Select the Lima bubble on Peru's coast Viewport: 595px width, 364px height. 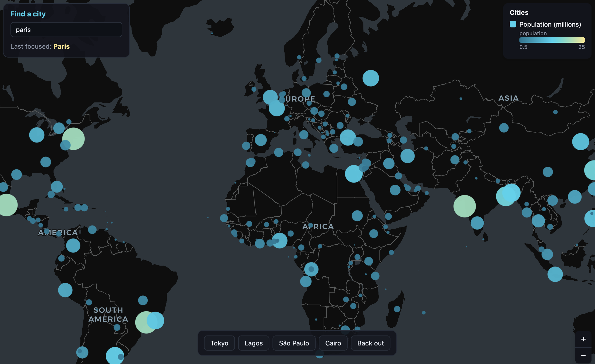point(65,290)
